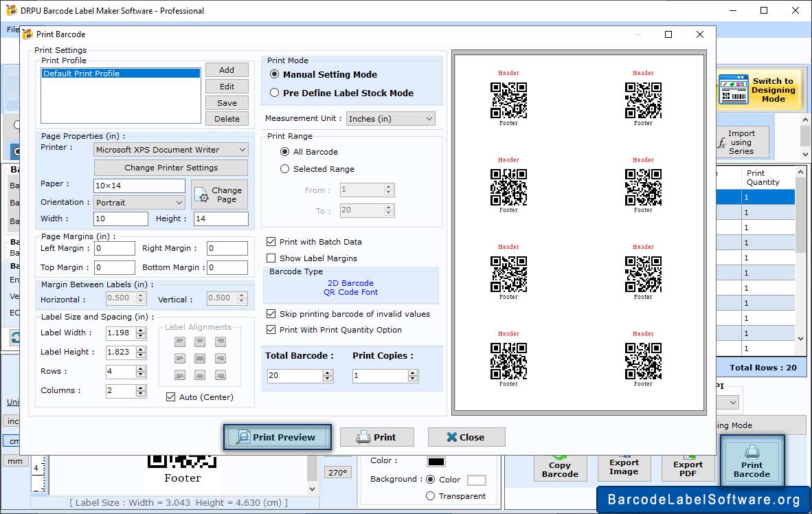
Task: Click the Paper size field
Action: 139,186
